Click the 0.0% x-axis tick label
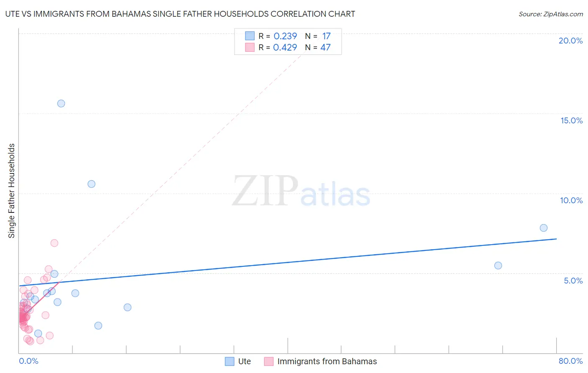 coord(28,361)
